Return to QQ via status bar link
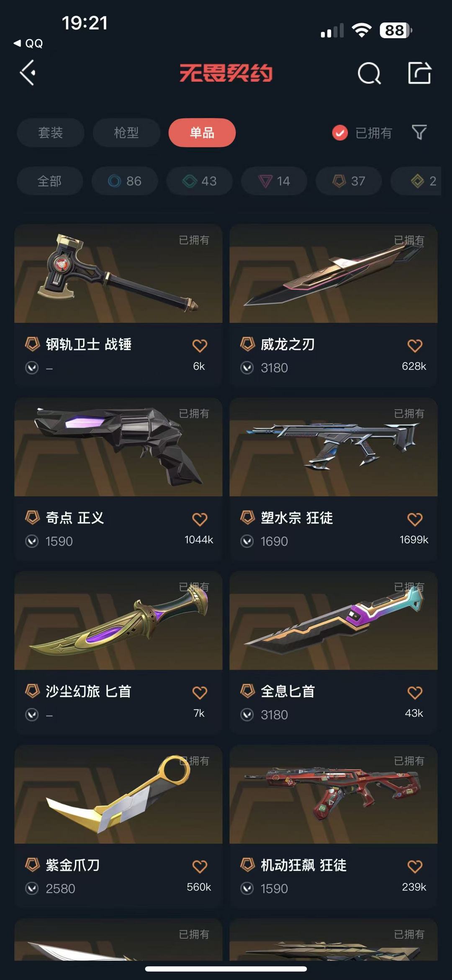452x980 pixels. click(x=28, y=43)
